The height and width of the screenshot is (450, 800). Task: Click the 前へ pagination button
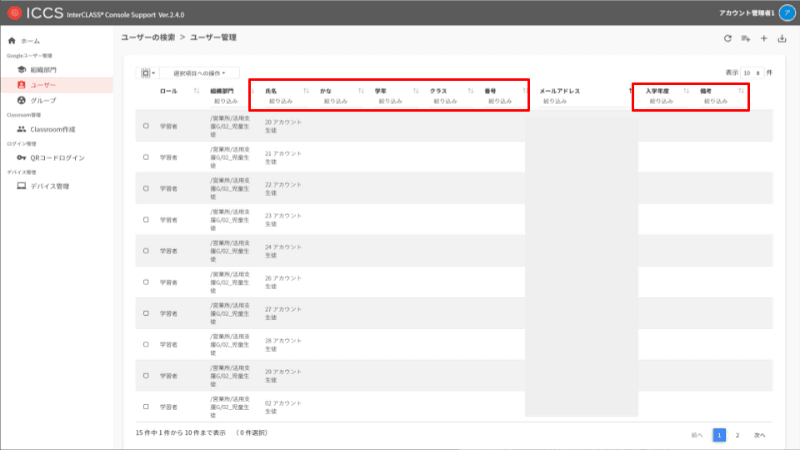coord(697,435)
